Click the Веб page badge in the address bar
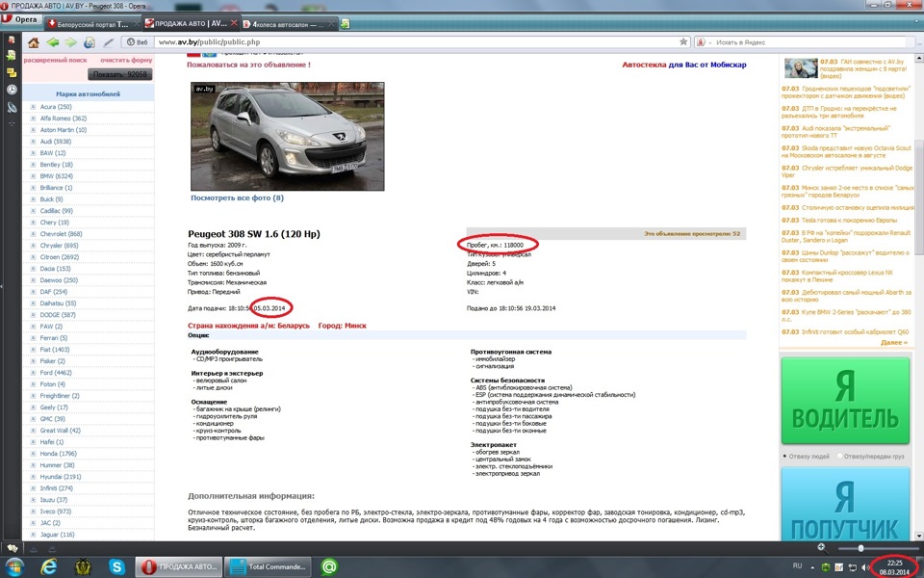The image size is (924, 578). [138, 42]
